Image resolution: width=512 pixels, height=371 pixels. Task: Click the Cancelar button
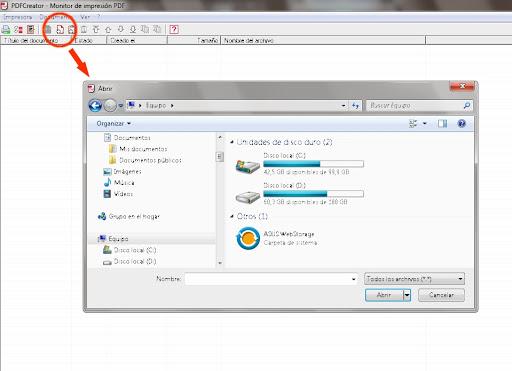pyautogui.click(x=441, y=295)
